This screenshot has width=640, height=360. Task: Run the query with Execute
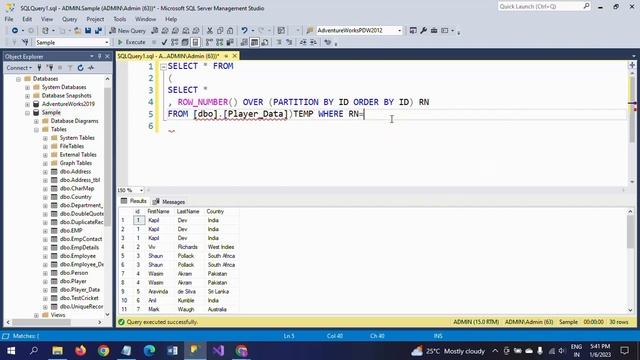(x=131, y=42)
